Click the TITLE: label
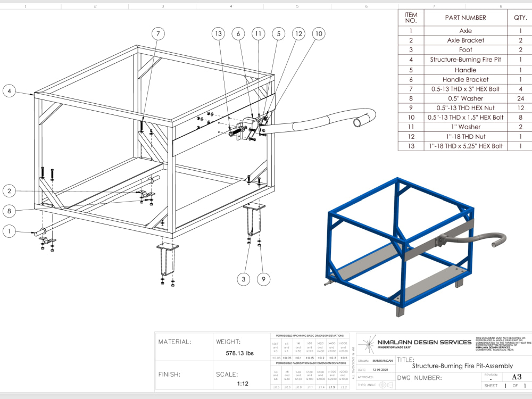532x399 pixels. (406, 360)
